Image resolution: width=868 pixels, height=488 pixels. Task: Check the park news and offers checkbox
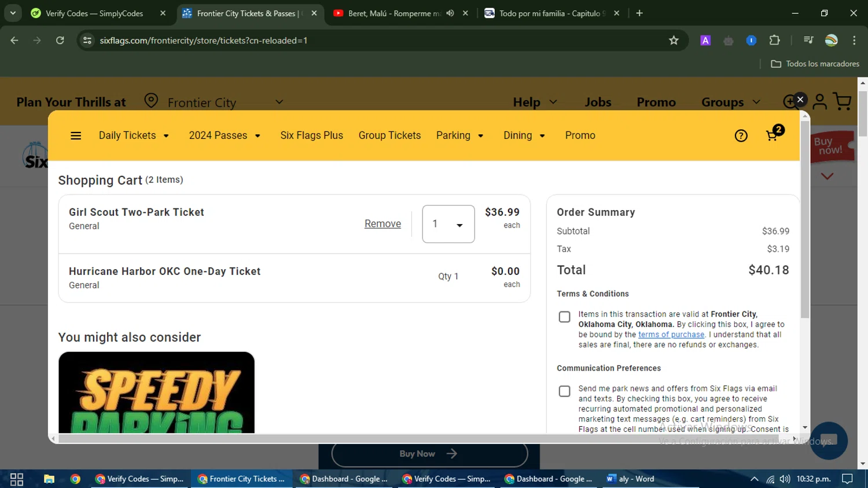pos(565,391)
